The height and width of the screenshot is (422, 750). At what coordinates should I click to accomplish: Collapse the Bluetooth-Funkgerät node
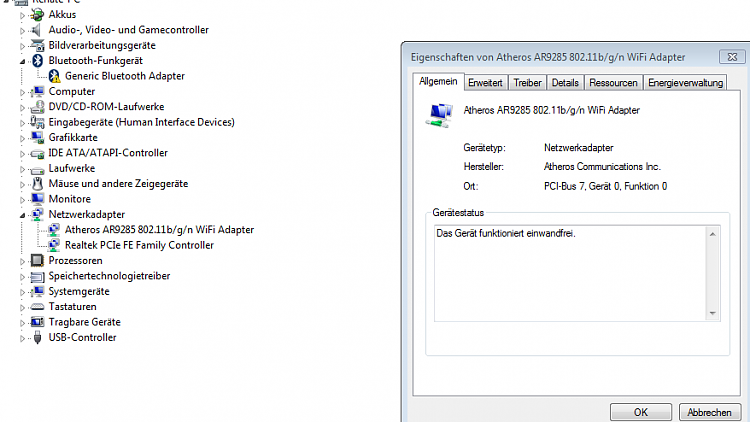(x=22, y=61)
